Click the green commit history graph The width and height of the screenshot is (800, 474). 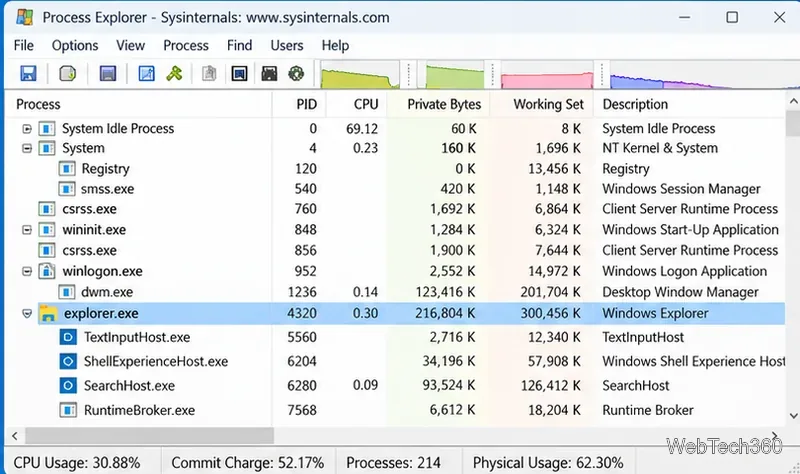455,75
